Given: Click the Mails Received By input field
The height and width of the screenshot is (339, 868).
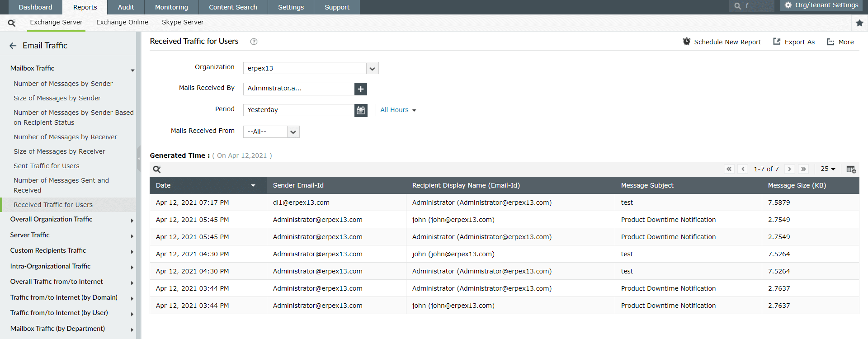Looking at the screenshot, I should pyautogui.click(x=299, y=89).
